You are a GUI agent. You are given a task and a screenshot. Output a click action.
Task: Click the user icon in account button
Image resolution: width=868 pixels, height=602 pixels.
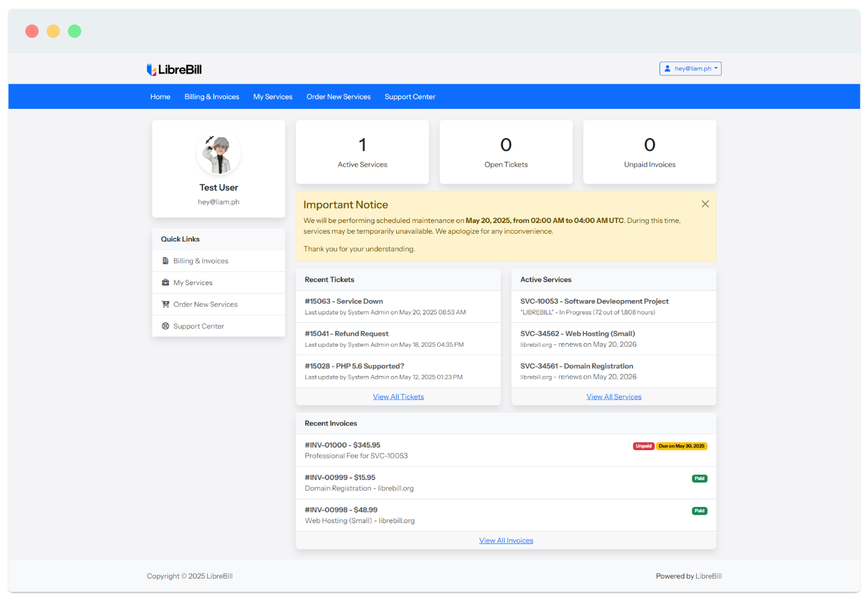668,69
